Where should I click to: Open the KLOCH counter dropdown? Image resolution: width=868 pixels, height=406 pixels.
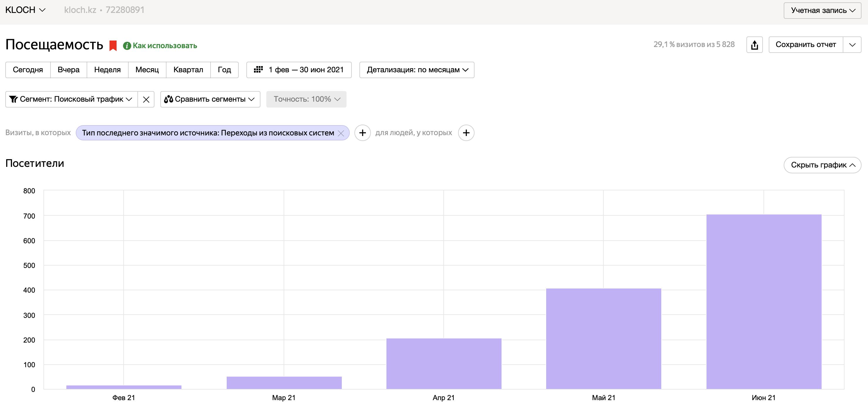[x=25, y=10]
